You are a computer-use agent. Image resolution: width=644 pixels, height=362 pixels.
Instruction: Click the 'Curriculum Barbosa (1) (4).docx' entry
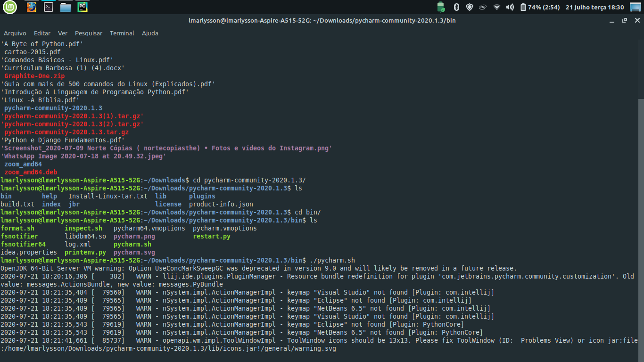63,68
